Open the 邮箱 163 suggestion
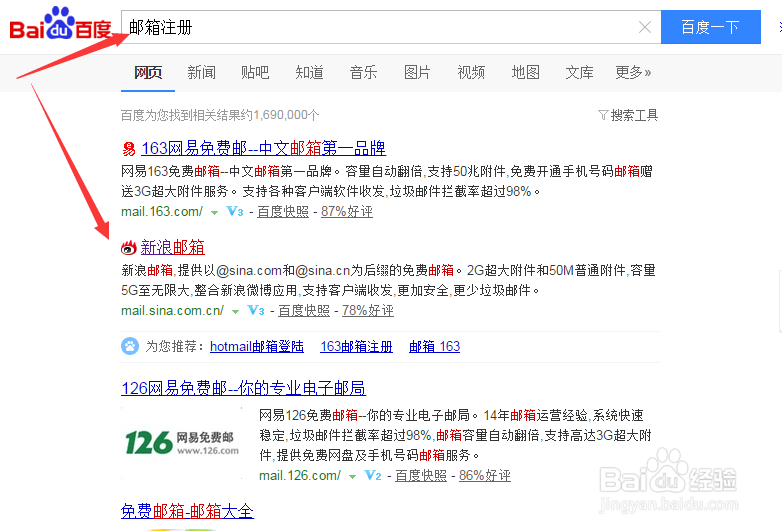Viewport: 782px width, 531px height. click(x=434, y=346)
